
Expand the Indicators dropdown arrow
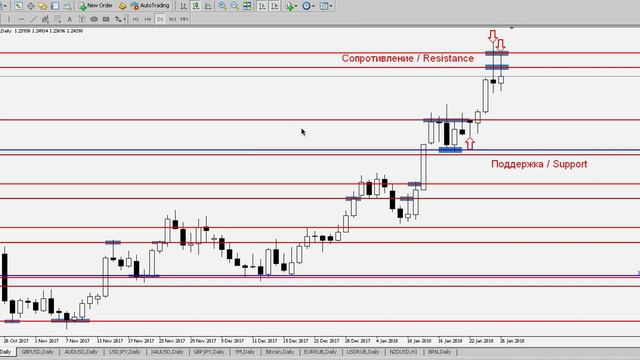click(x=296, y=7)
